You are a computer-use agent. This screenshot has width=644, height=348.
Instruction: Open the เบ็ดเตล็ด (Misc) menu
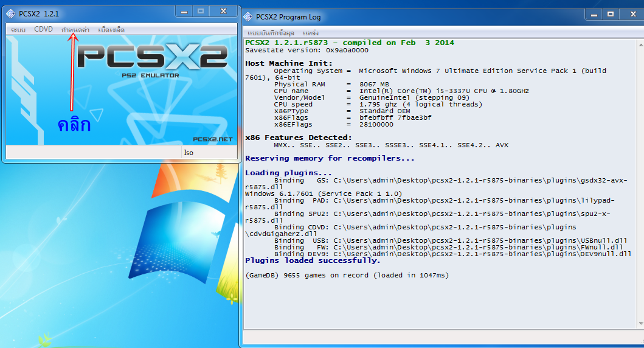(111, 30)
